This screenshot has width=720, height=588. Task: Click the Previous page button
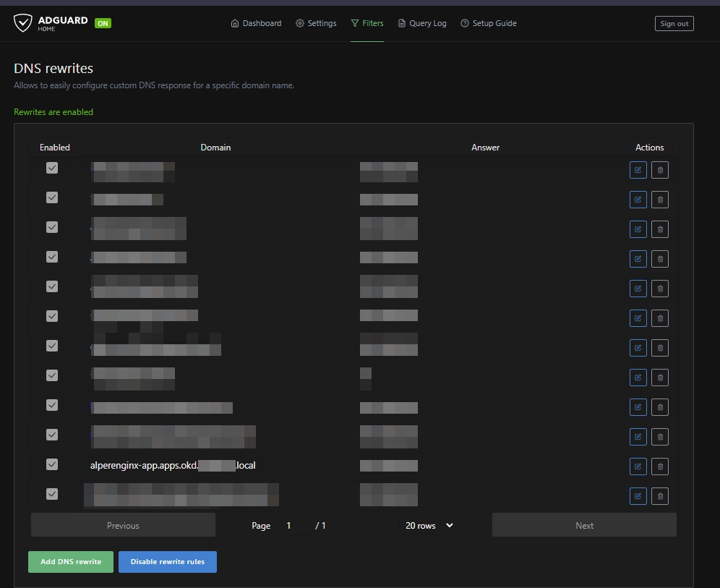[123, 525]
